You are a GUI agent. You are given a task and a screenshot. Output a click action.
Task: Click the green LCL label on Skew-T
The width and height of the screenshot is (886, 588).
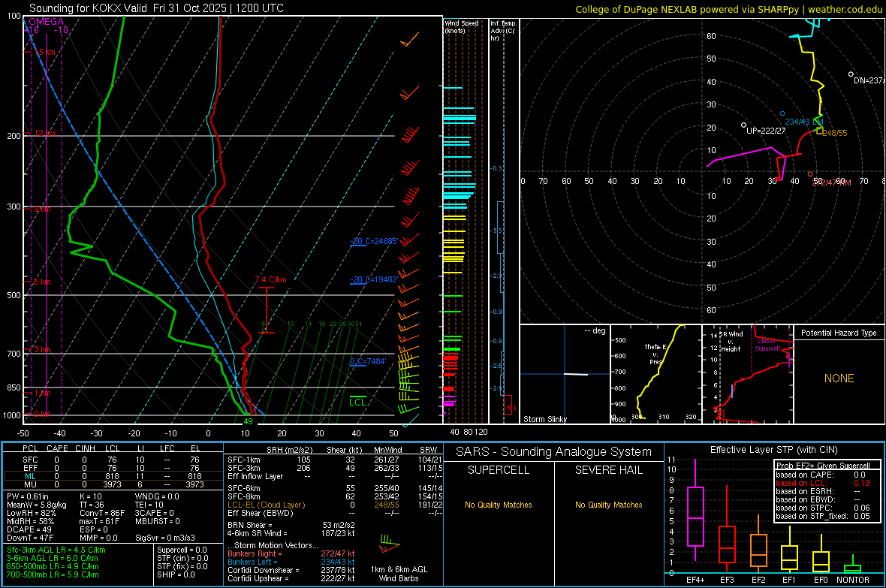357,402
